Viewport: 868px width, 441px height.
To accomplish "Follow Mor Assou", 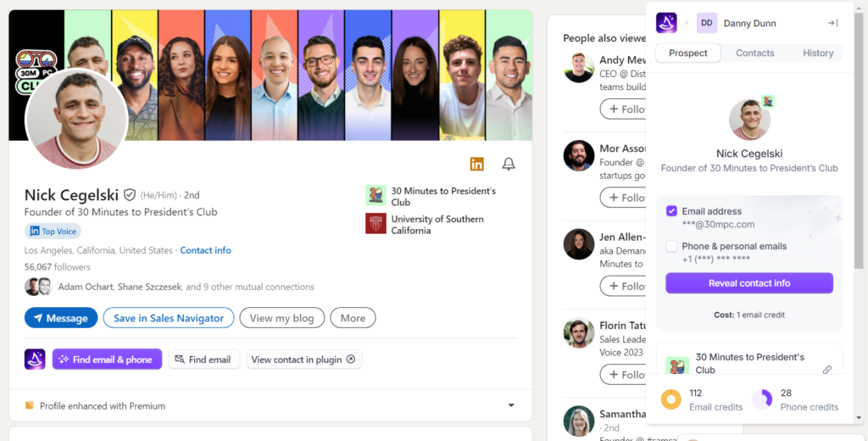I will coord(624,198).
